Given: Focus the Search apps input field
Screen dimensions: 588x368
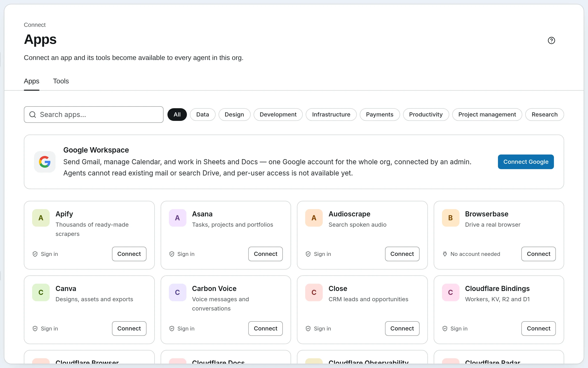Looking at the screenshot, I should (94, 115).
